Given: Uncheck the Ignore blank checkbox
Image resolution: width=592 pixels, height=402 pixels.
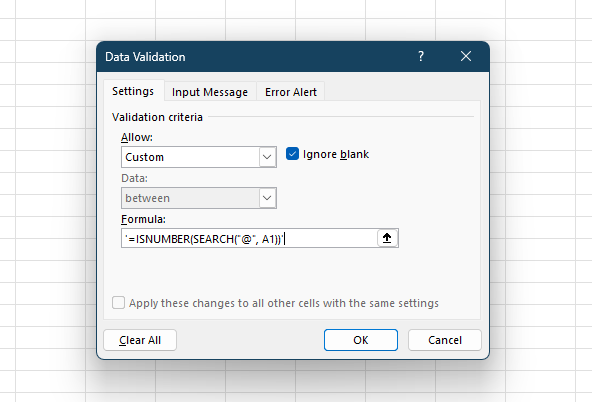Looking at the screenshot, I should pos(292,154).
